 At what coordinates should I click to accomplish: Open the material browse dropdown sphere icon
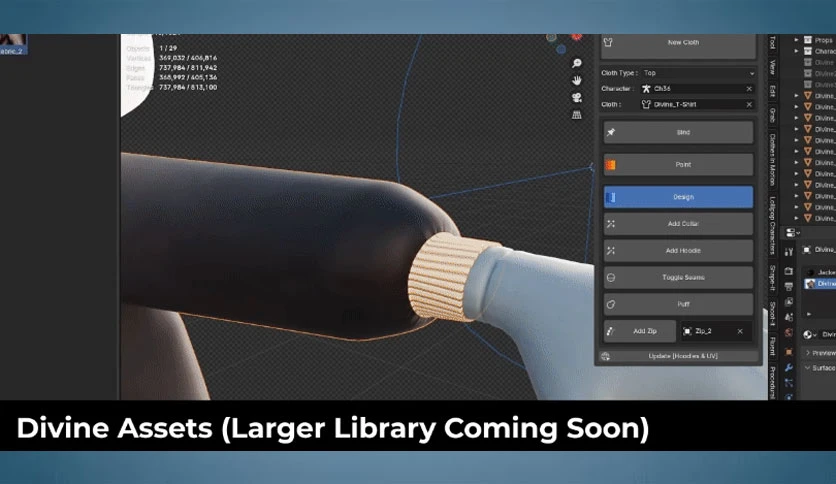pos(809,334)
